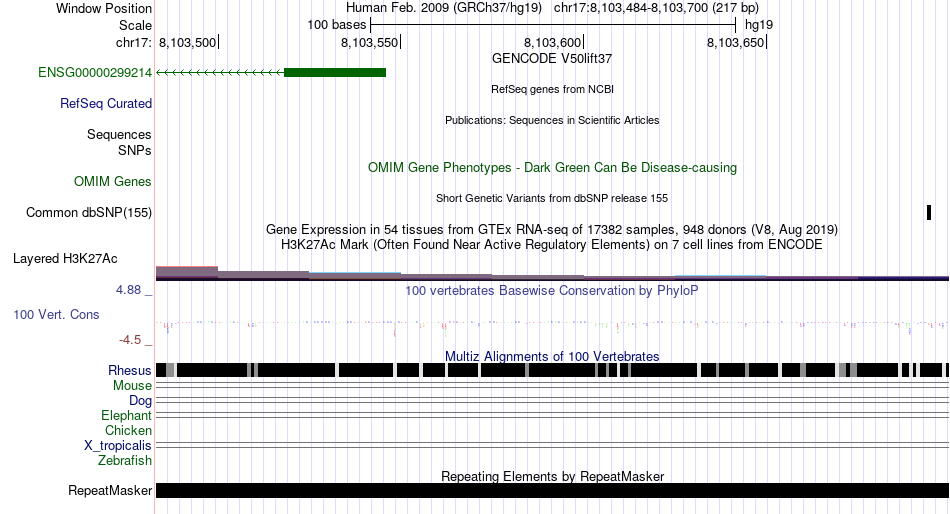
Task: Click the 100 bases scale bar
Action: [553, 25]
